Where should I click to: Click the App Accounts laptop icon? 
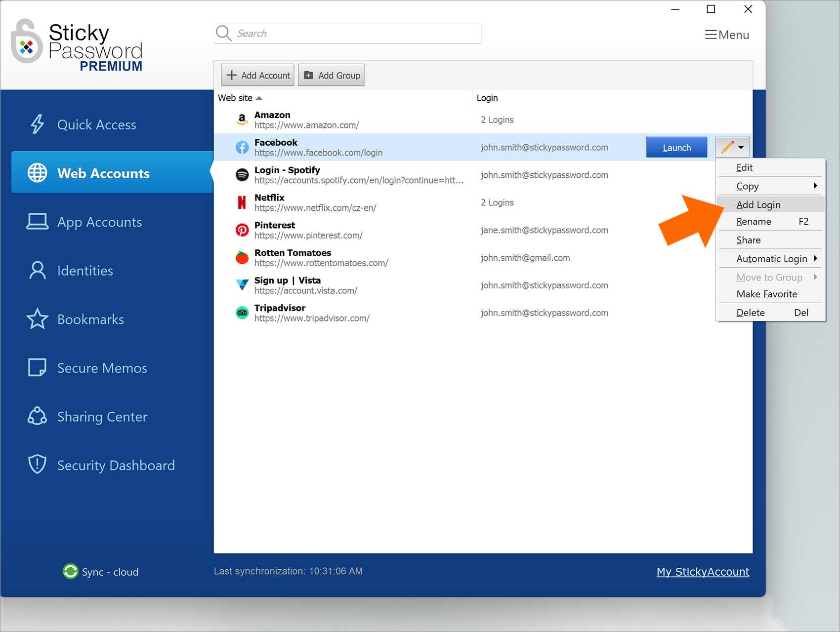(37, 222)
